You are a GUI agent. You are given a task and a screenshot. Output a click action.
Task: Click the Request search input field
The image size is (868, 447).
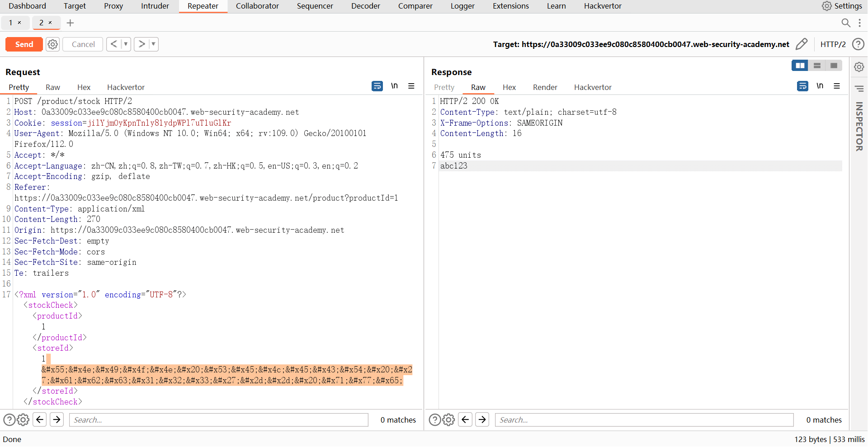[218, 420]
